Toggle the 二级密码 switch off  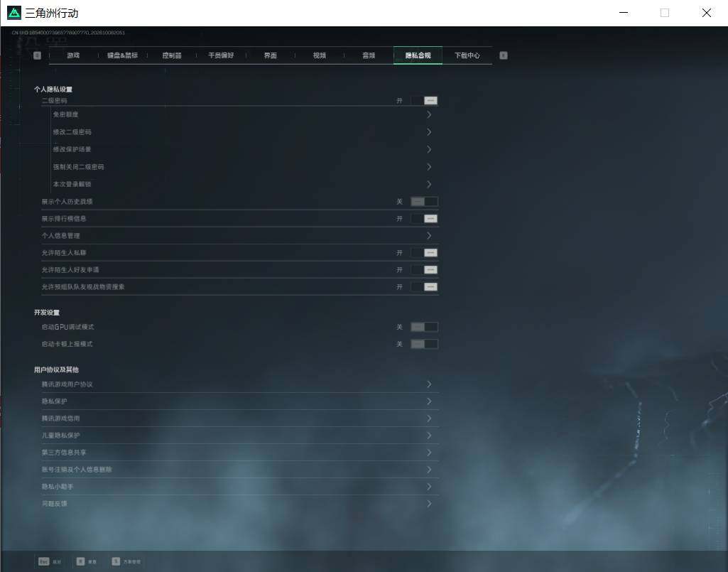point(424,101)
